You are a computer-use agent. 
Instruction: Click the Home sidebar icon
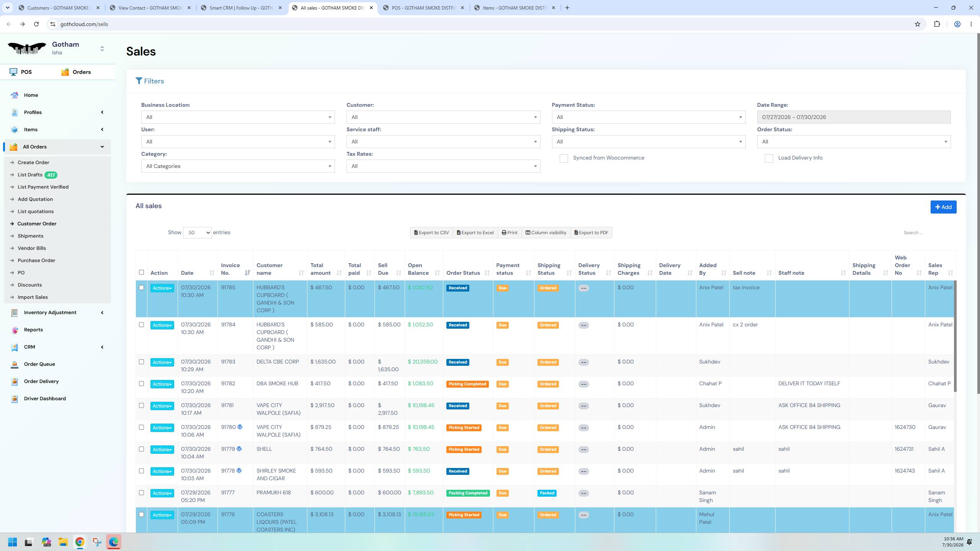pyautogui.click(x=15, y=95)
